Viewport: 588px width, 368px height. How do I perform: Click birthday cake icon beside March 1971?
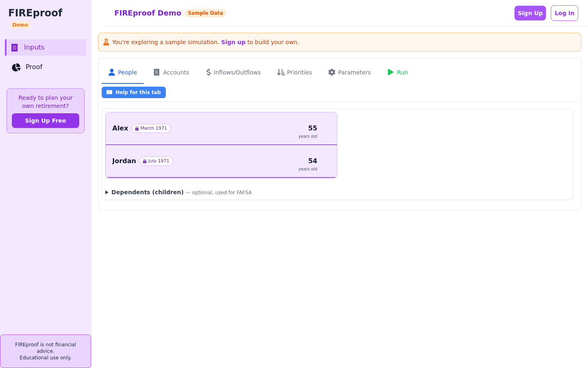click(x=137, y=128)
